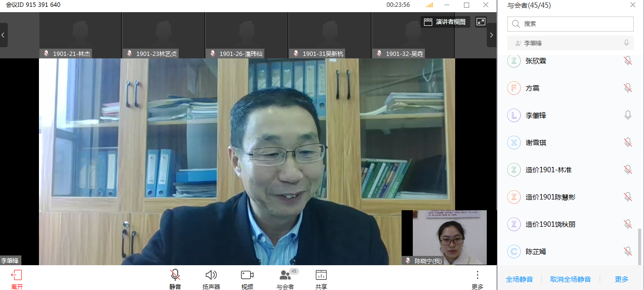Switch to 演讲者视图 speaker view
The width and height of the screenshot is (644, 290).
445,22
